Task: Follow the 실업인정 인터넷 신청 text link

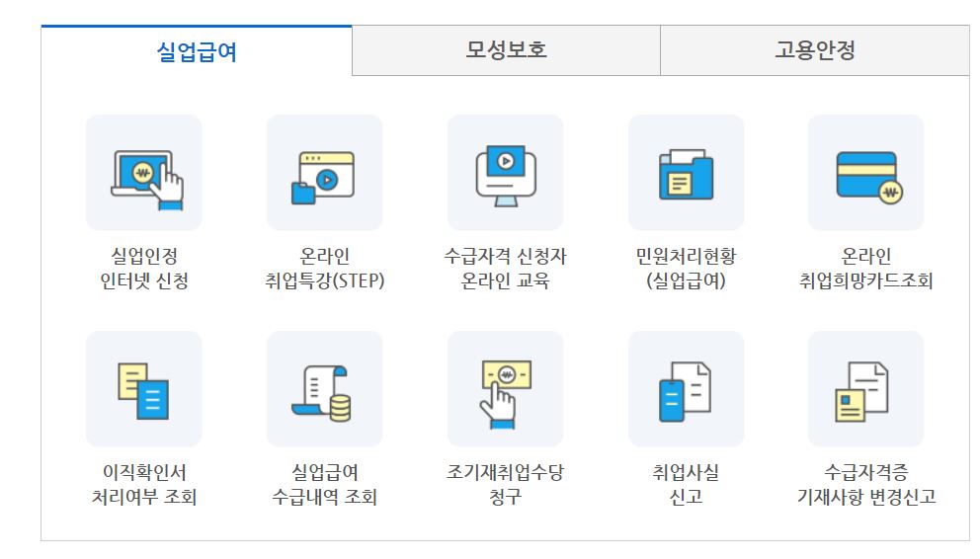Action: tap(144, 269)
